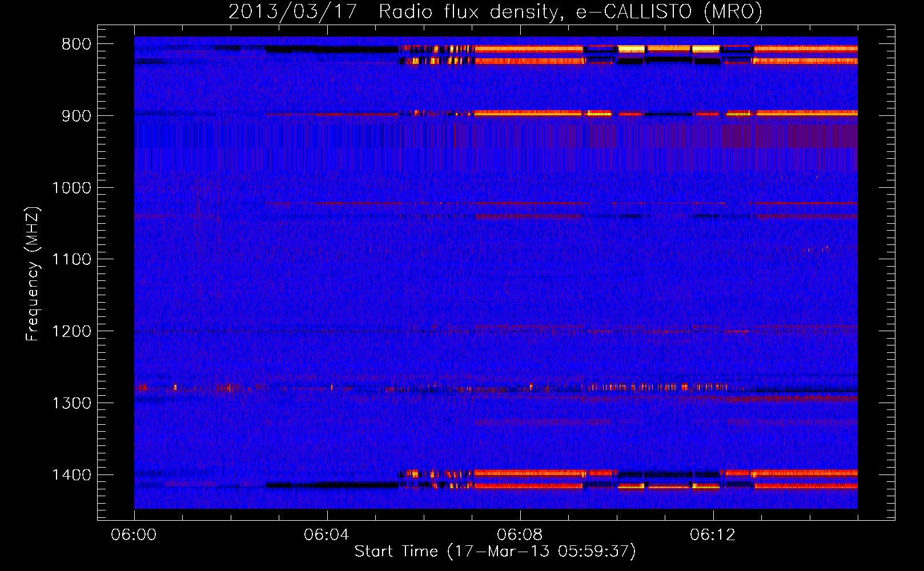Select the 1000 frequency axis label

pyautogui.click(x=71, y=188)
